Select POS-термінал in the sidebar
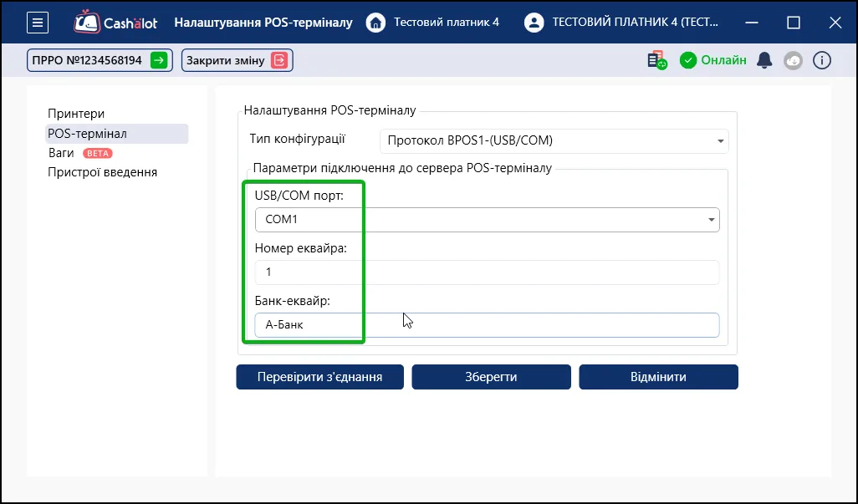Image resolution: width=858 pixels, height=504 pixels. 116,134
